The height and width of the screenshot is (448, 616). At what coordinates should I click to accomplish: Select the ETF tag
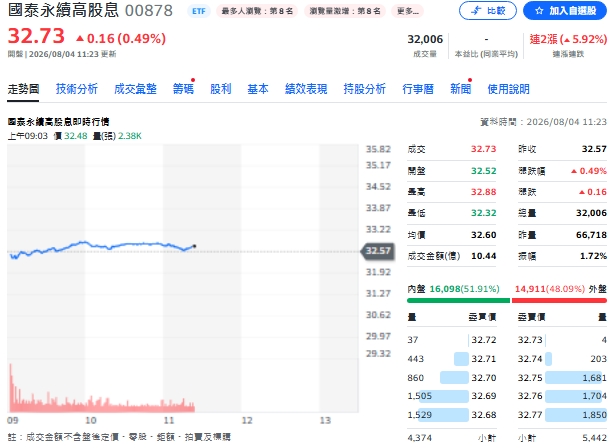tap(198, 11)
